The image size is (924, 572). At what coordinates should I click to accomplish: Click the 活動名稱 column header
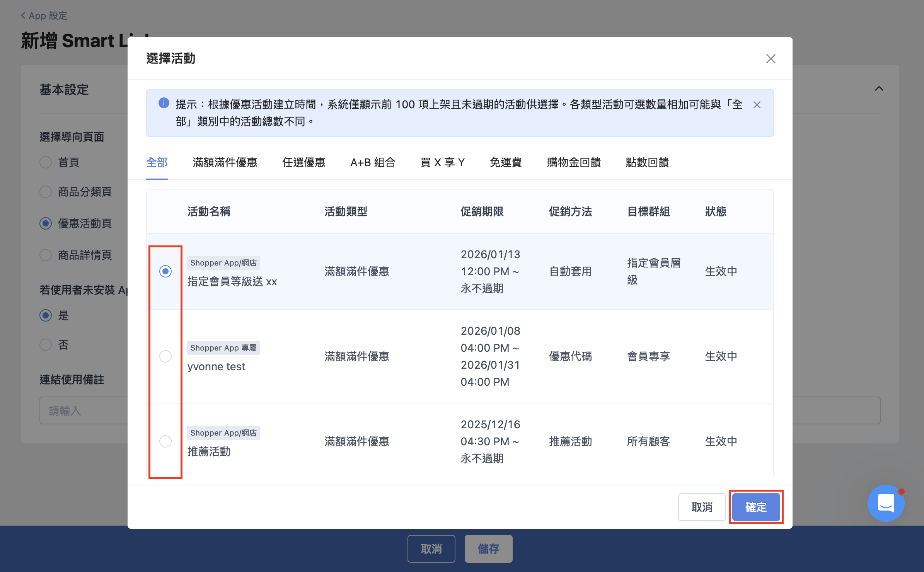[209, 211]
